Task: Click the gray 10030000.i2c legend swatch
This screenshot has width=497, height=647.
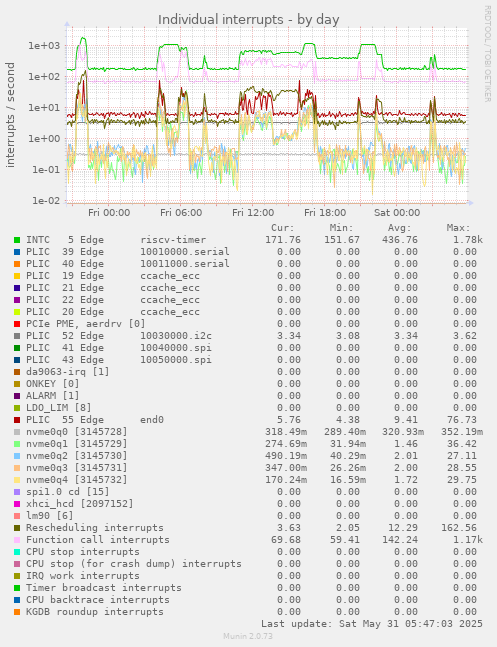Action: pos(17,336)
